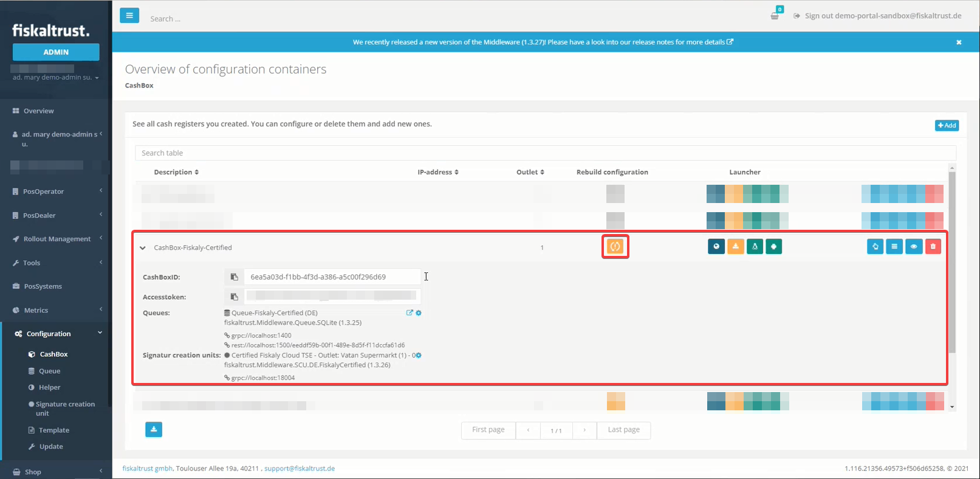
Task: Expand the PosDealer sidebar menu
Action: click(56, 215)
